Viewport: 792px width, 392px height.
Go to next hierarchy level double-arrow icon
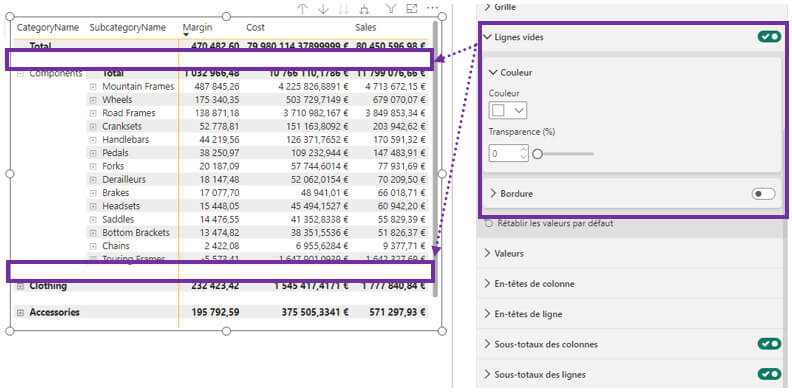343,9
